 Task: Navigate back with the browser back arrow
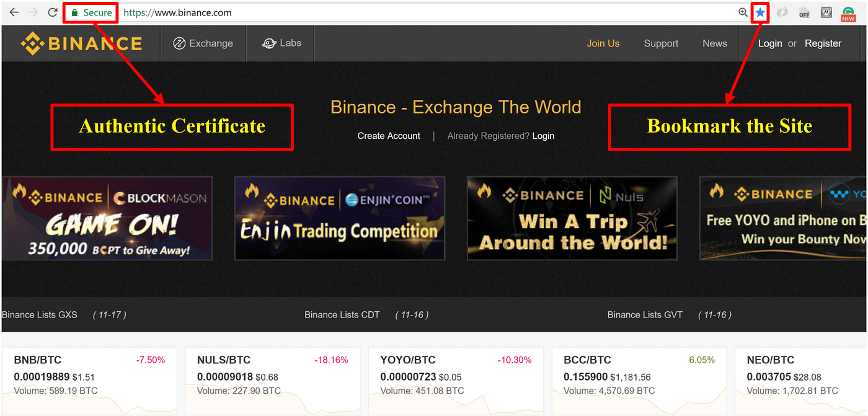point(14,12)
